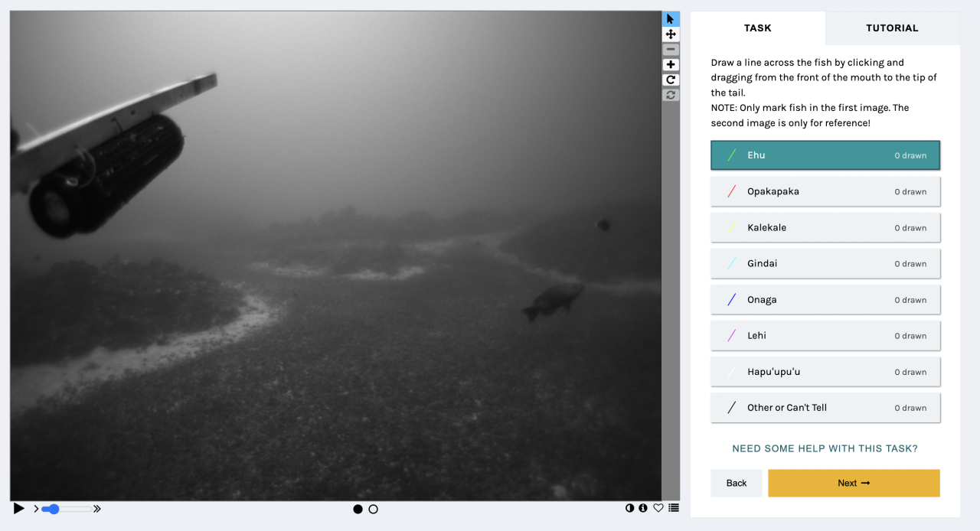Screen dimensions: 980x531
Task: Click the rotate image icon
Action: point(671,80)
